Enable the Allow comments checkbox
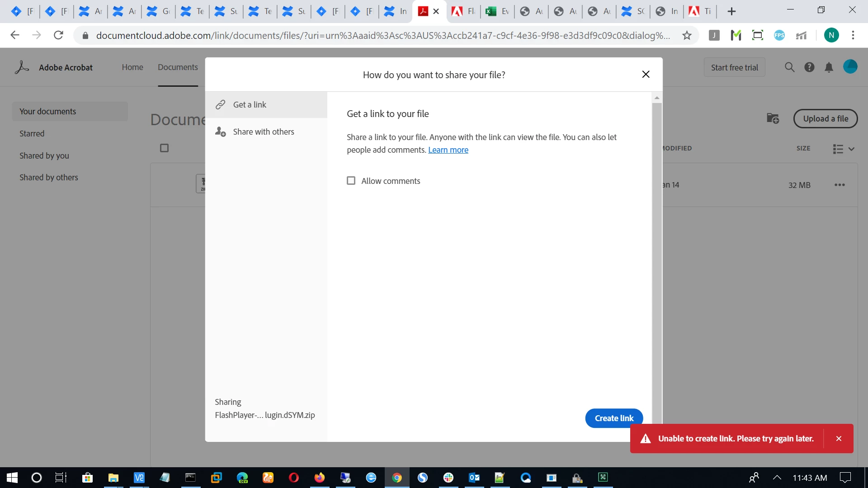Image resolution: width=868 pixels, height=488 pixels. [x=351, y=181]
